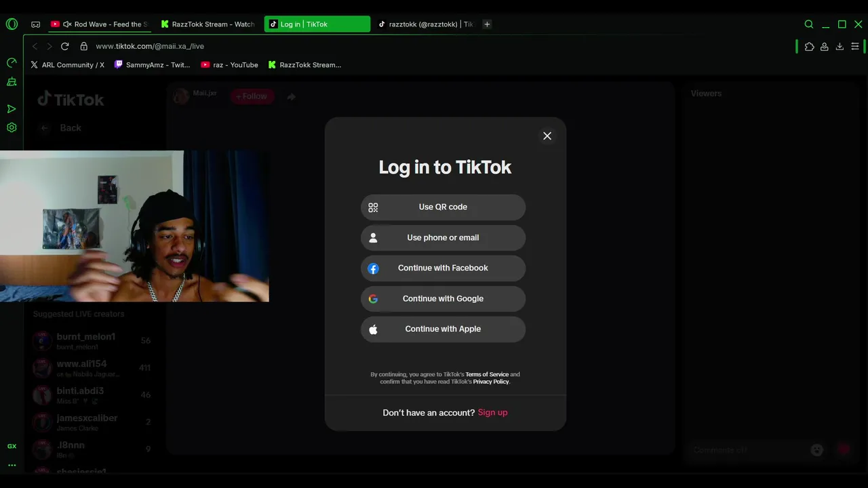Click Continue with Facebook
Image resolution: width=868 pixels, height=488 pixels.
[x=443, y=268]
